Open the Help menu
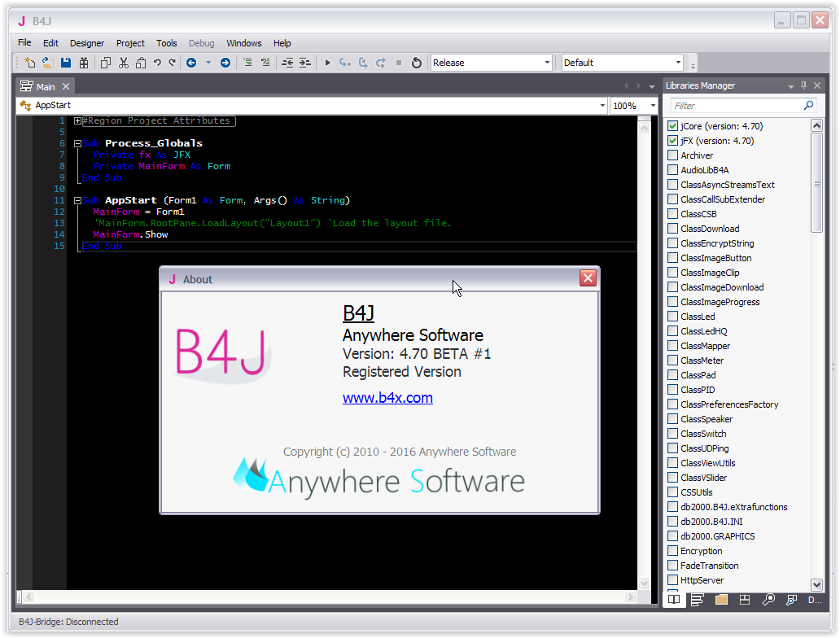 pyautogui.click(x=282, y=43)
